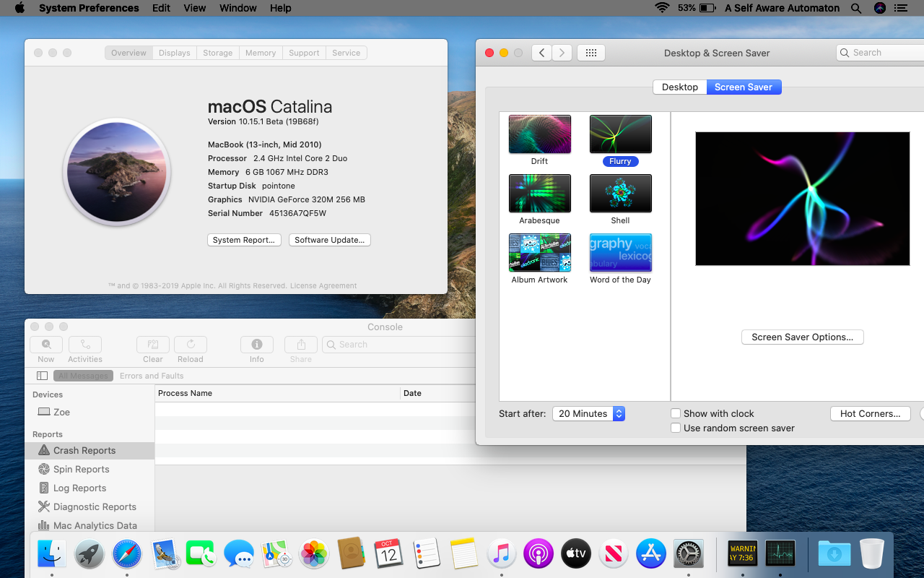Select Log Reports in Console sidebar
The height and width of the screenshot is (578, 924).
tap(90, 488)
